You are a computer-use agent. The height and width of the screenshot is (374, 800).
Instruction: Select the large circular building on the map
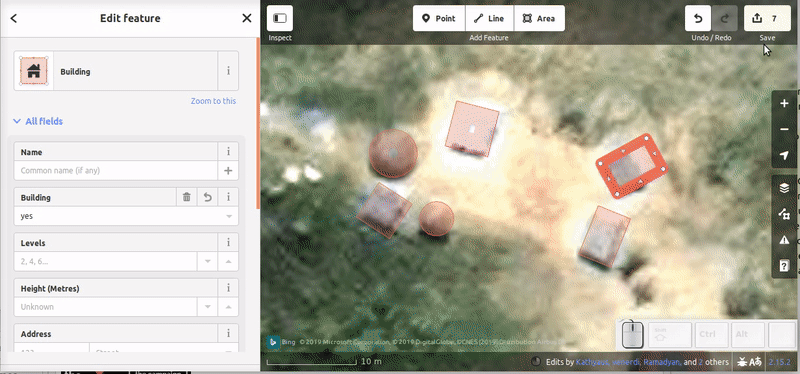393,153
